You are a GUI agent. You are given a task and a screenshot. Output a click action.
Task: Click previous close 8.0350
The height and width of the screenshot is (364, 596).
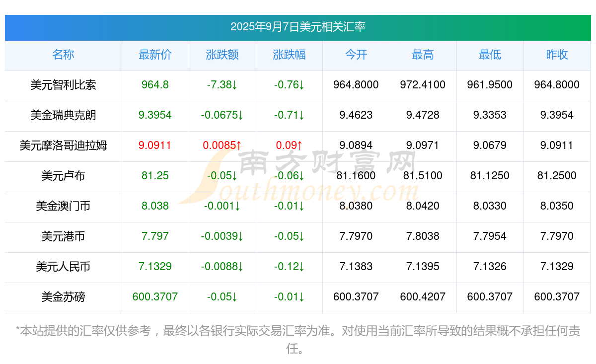pos(557,206)
